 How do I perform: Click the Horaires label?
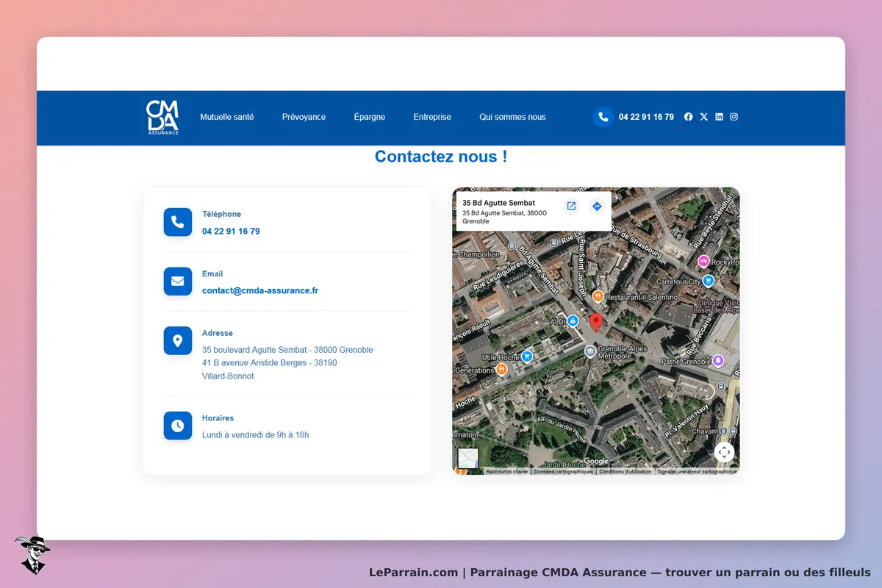(x=218, y=418)
